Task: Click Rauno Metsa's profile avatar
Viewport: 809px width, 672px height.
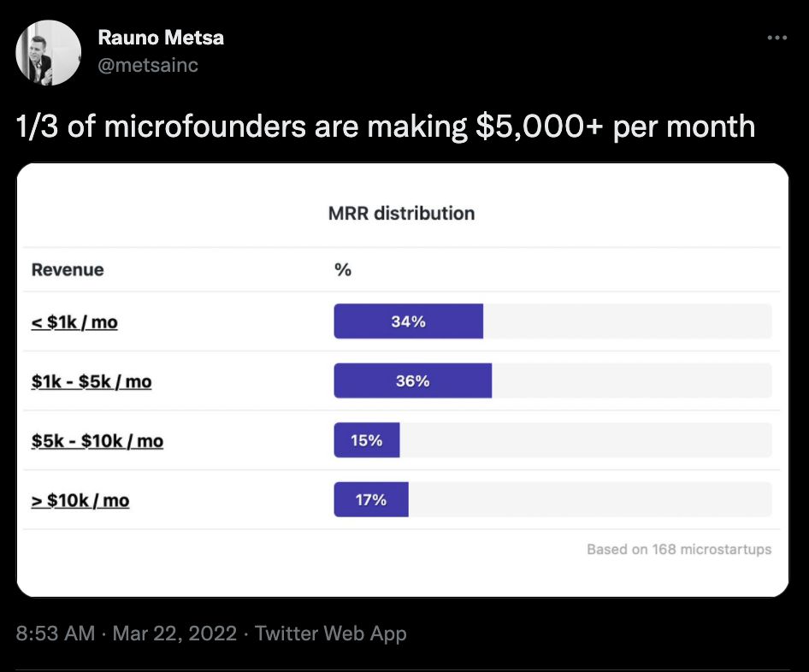Action: point(49,52)
